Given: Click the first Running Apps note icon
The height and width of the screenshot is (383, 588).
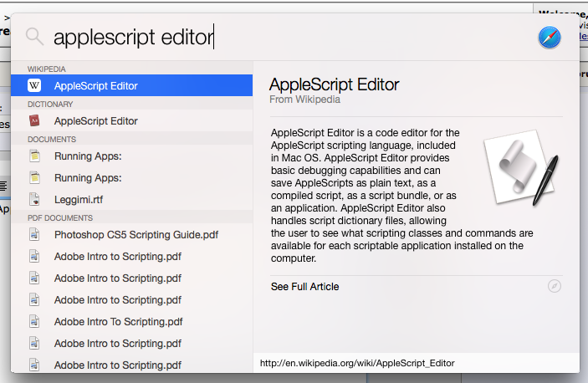Looking at the screenshot, I should (34, 156).
